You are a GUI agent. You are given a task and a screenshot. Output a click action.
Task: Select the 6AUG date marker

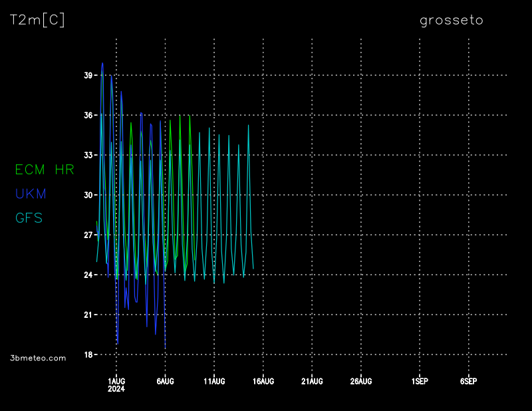[165, 381]
